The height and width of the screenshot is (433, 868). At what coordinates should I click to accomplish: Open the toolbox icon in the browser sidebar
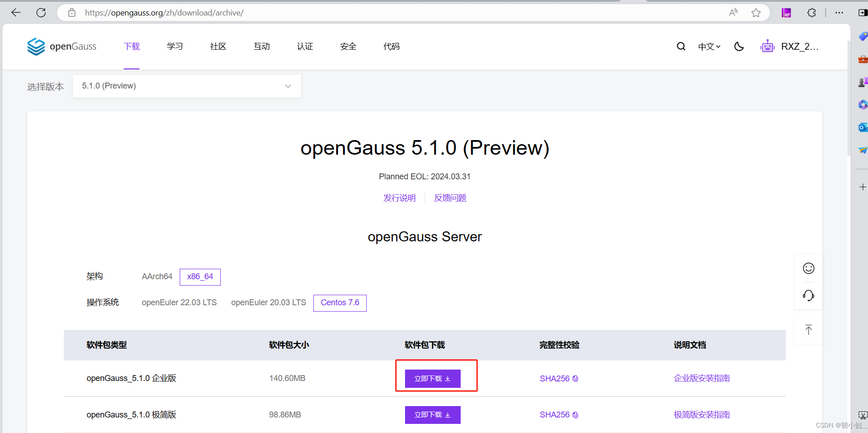click(x=862, y=59)
